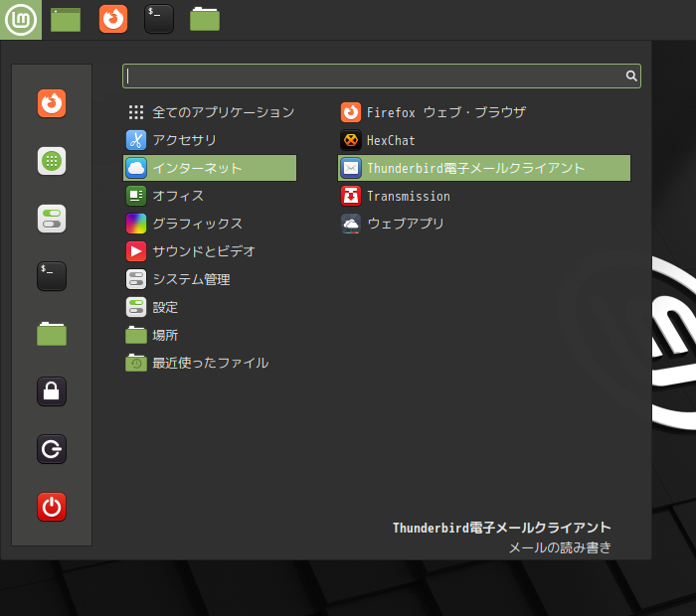Focus the menu search field
696x616 pixels.
381,76
